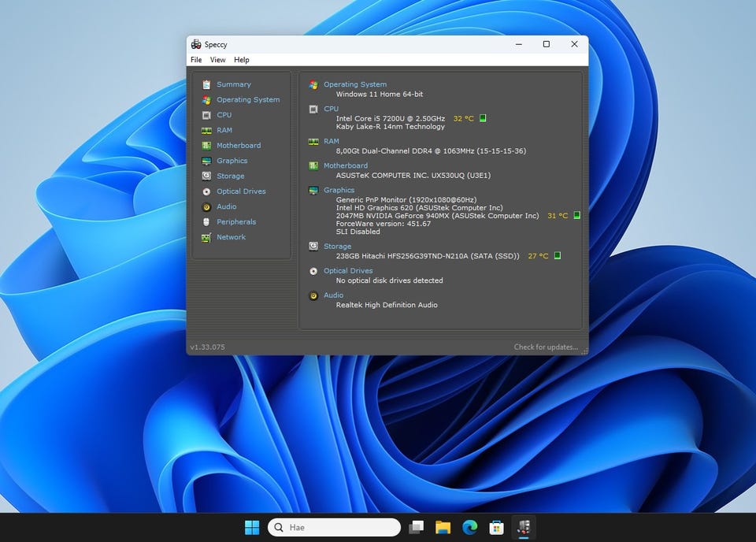Open the Operating System heading link

(x=355, y=84)
